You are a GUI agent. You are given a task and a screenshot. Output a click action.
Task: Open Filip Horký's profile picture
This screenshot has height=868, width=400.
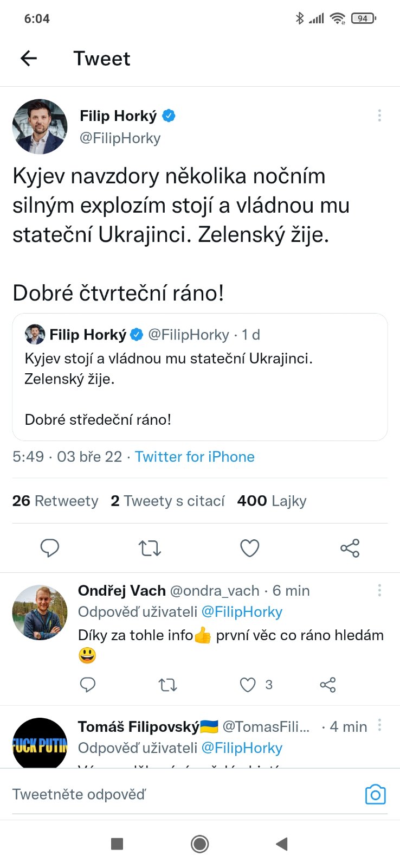pos(40,126)
